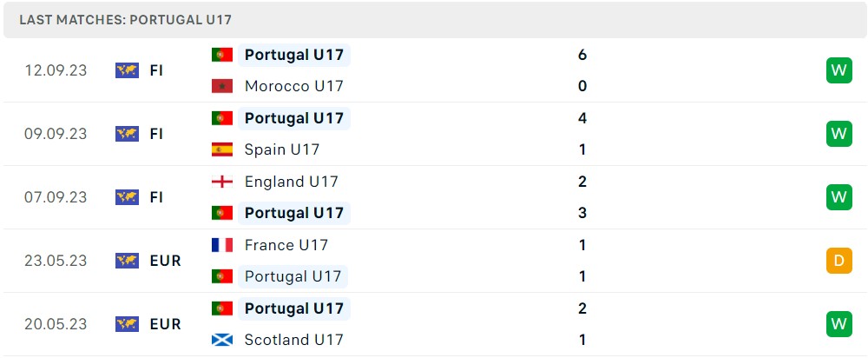Click the France flag icon
Viewport: 868px width, 358px height.
pyautogui.click(x=222, y=245)
